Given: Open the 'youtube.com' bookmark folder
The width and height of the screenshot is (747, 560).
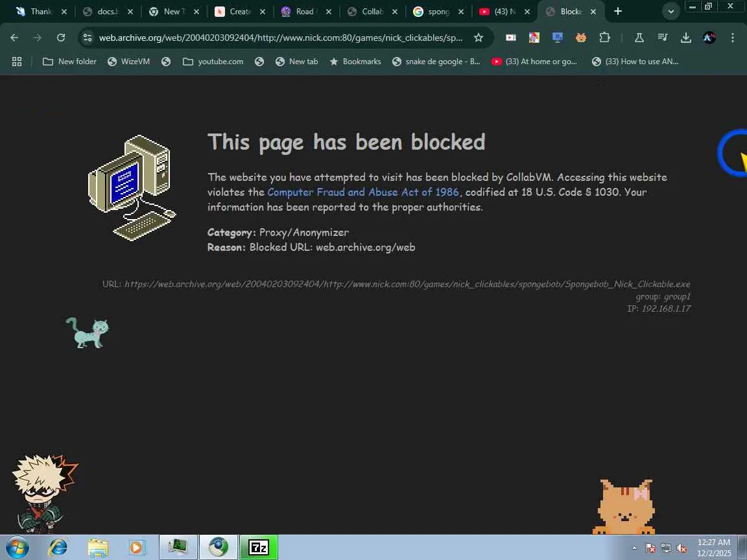Looking at the screenshot, I should click(x=213, y=62).
